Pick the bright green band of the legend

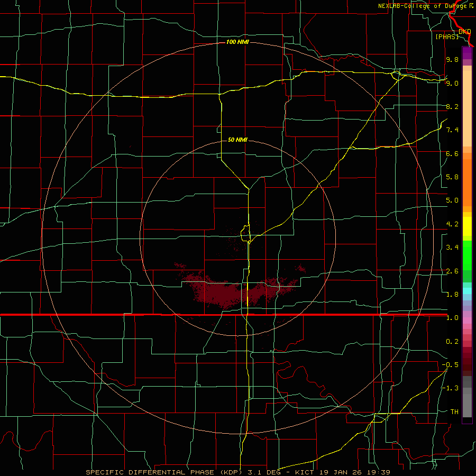click(x=467, y=255)
